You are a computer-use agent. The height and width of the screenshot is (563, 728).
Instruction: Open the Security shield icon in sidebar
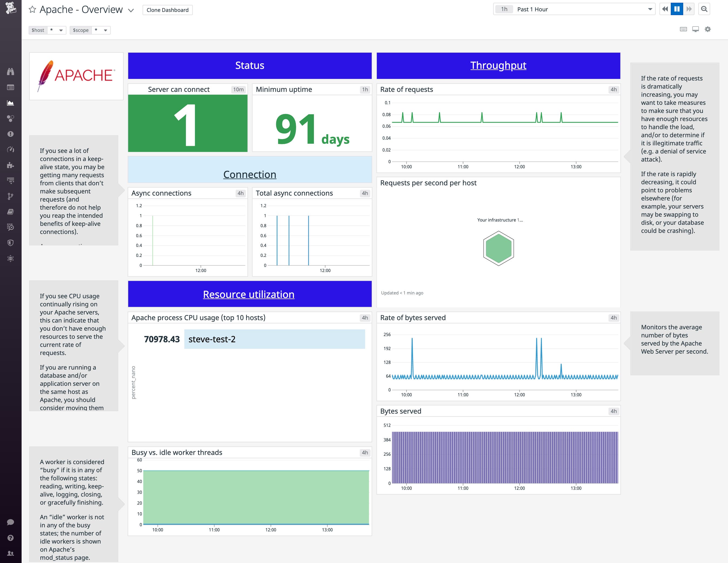11,243
